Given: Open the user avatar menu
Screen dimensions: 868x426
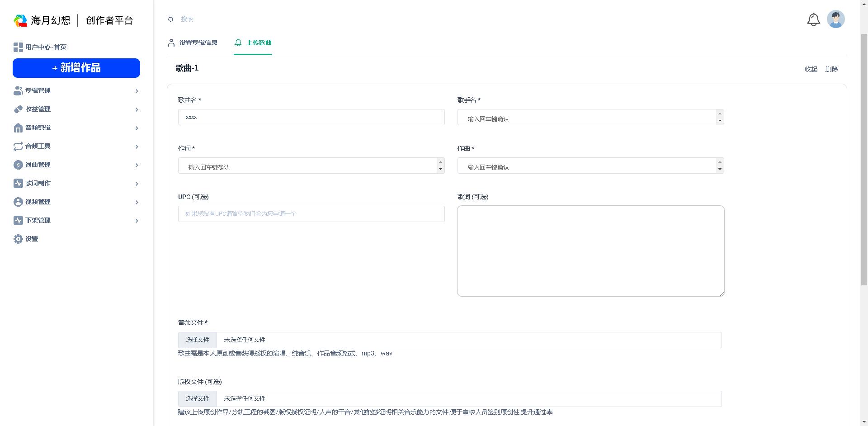Looking at the screenshot, I should pos(836,19).
